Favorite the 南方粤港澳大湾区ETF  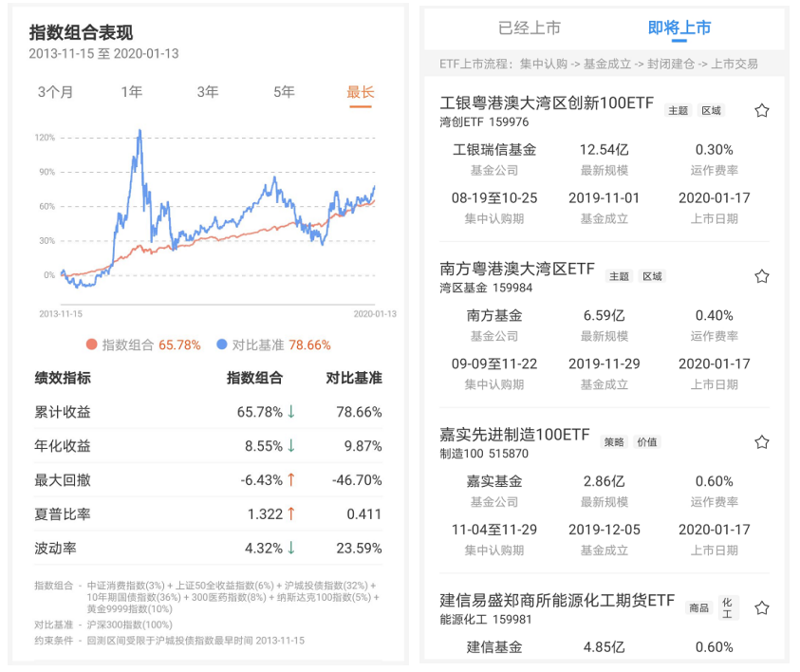click(762, 276)
